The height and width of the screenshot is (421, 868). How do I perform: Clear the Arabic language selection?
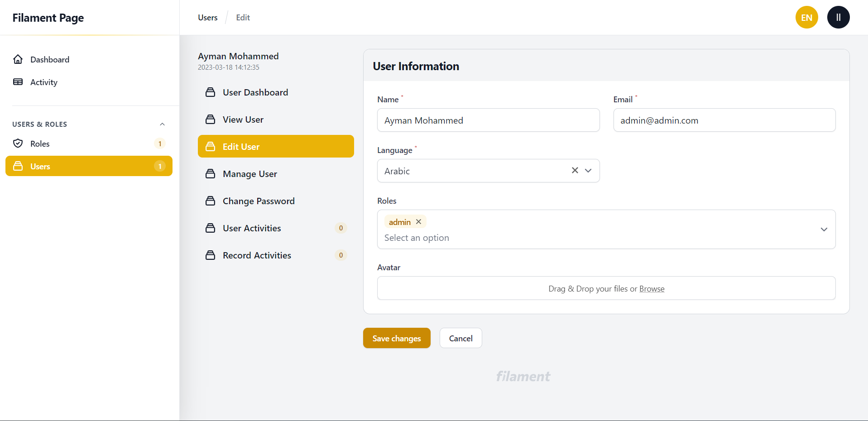(x=575, y=171)
